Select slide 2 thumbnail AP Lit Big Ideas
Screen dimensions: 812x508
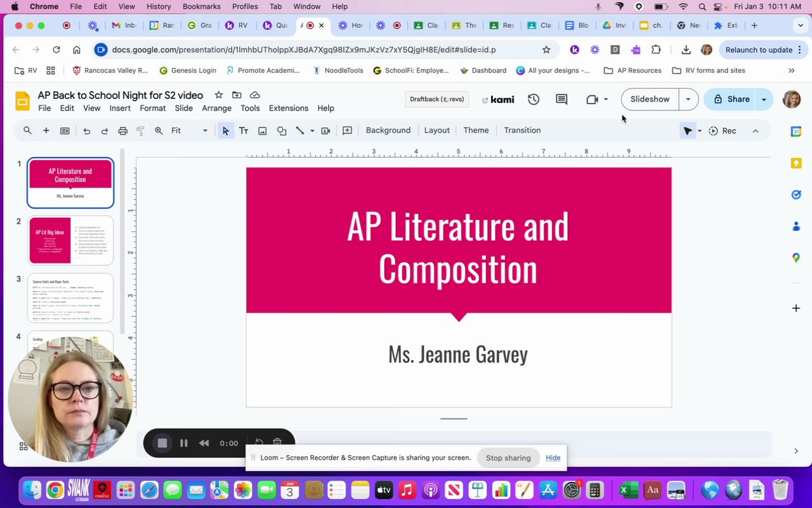click(70, 240)
